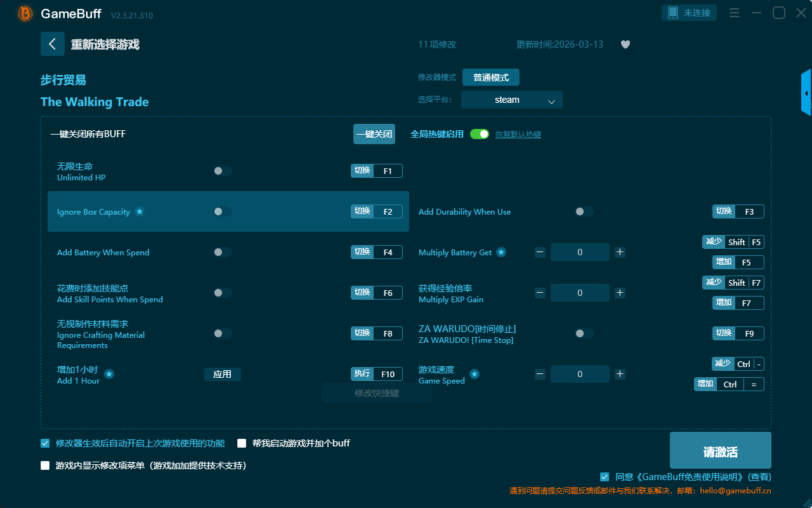812x508 pixels.
Task: Click the Multiply Battery Get value field
Action: point(580,252)
